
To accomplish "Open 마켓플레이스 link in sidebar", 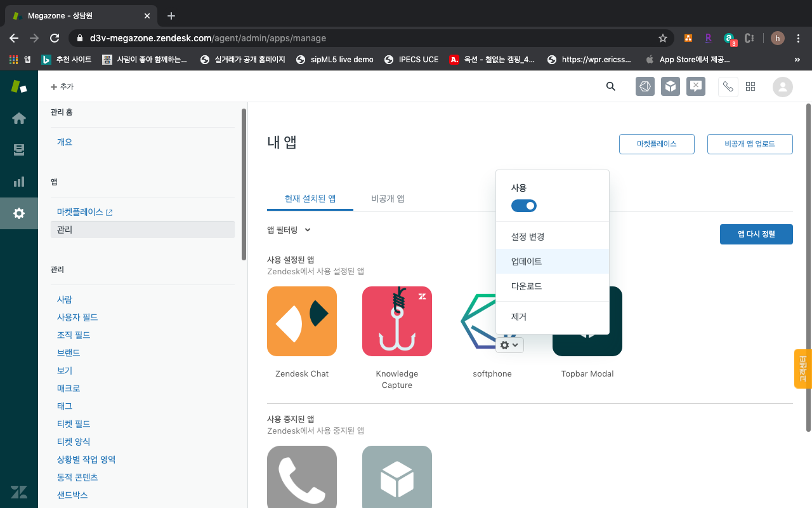I will (x=85, y=211).
